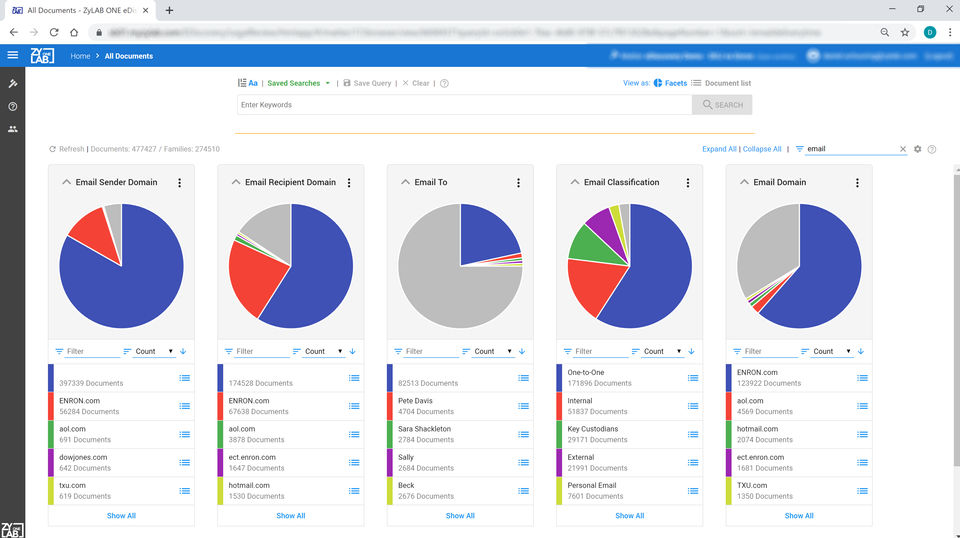
Task: Focus the email facet filter field
Action: point(851,149)
